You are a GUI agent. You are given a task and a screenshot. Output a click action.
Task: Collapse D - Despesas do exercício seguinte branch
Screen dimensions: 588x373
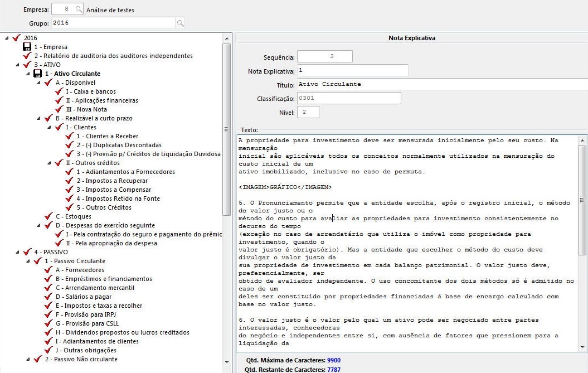tap(38, 225)
